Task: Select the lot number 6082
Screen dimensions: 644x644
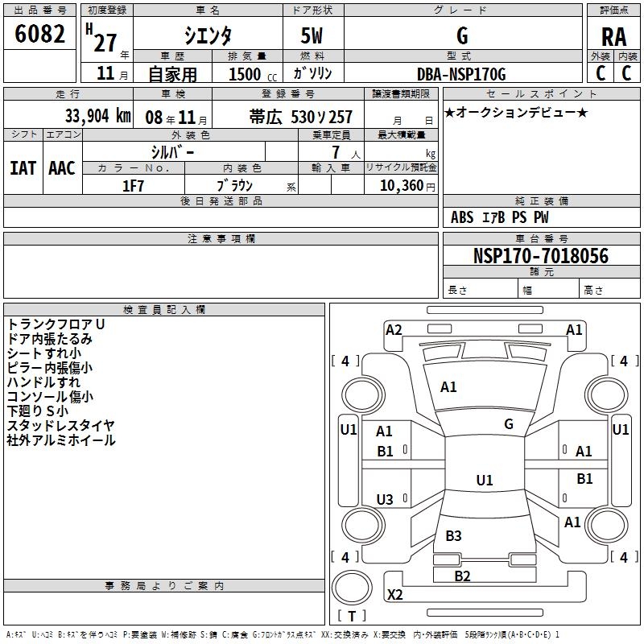Action: tap(40, 35)
